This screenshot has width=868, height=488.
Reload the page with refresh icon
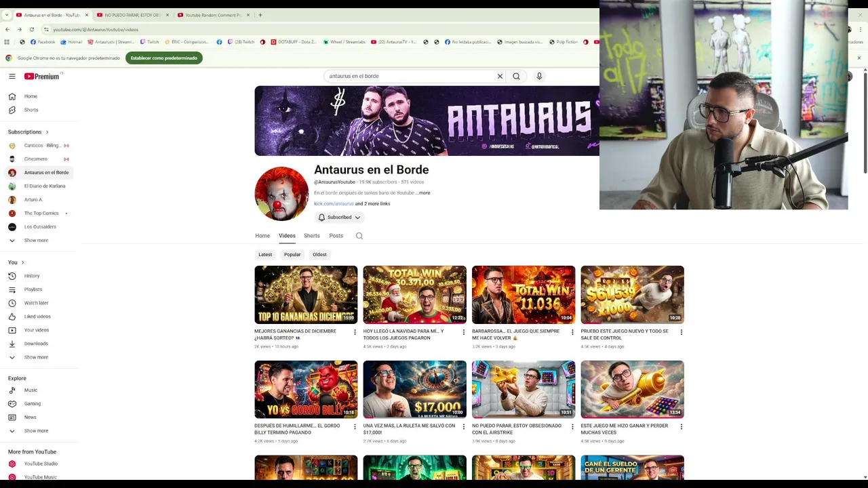tap(31, 29)
